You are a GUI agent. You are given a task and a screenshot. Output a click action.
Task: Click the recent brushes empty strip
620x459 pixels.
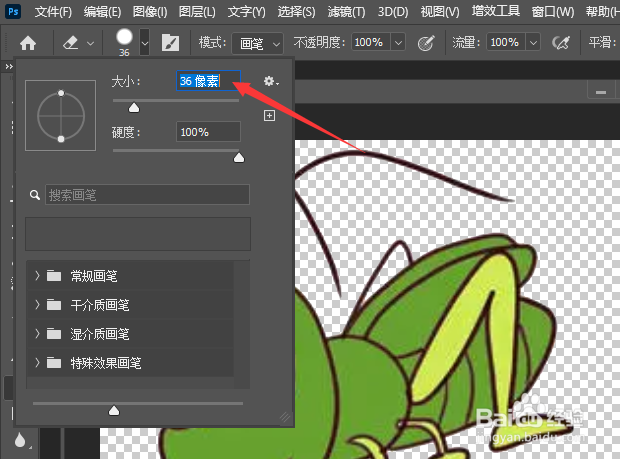[138, 234]
